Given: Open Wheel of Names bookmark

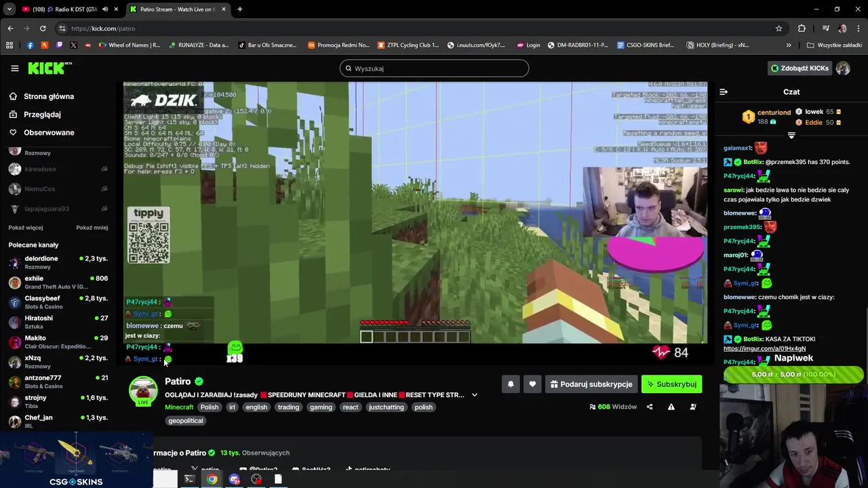Looking at the screenshot, I should click(130, 45).
